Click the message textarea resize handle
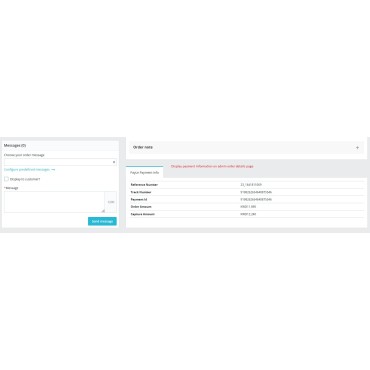 point(103,210)
